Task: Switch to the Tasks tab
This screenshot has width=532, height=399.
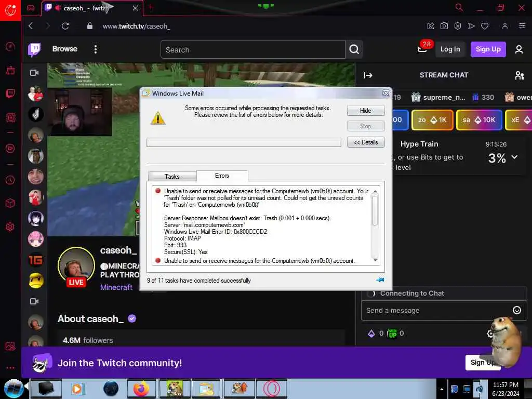Action: pyautogui.click(x=172, y=177)
